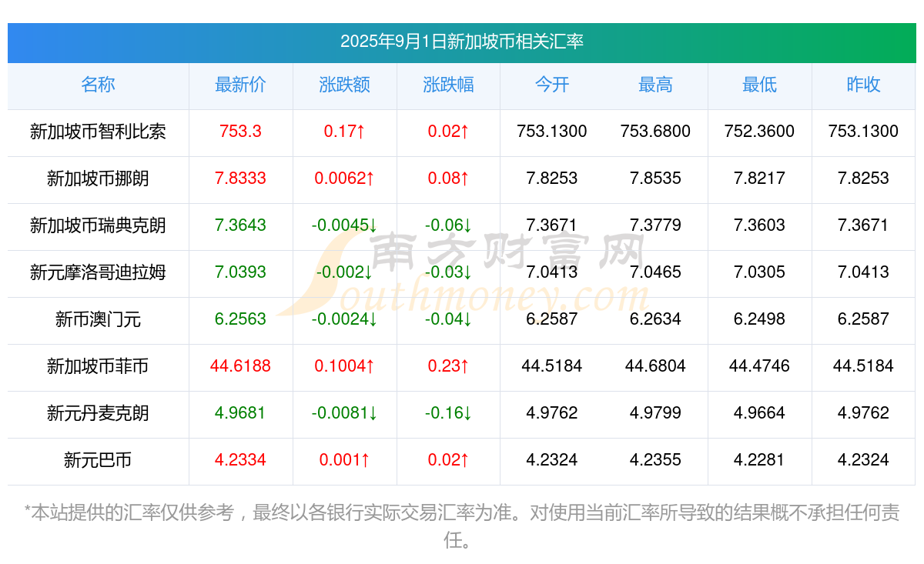Click change percent -0.16↓
Viewport: 924px width, 564px height.
[448, 413]
